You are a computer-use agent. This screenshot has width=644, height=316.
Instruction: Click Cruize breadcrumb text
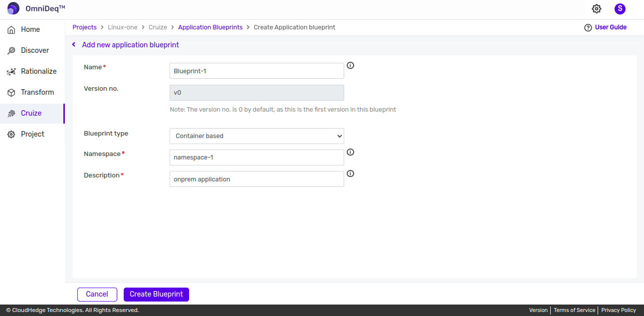point(158,27)
